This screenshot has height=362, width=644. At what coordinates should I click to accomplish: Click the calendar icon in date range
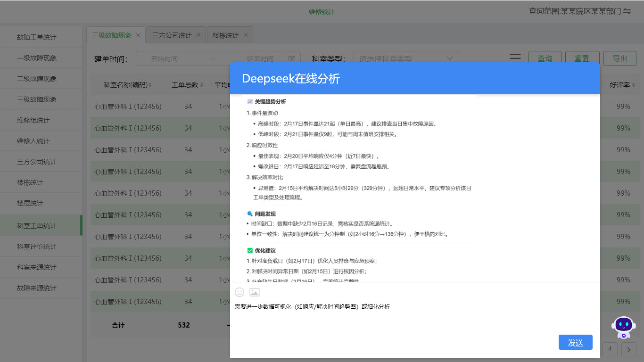pos(292,59)
